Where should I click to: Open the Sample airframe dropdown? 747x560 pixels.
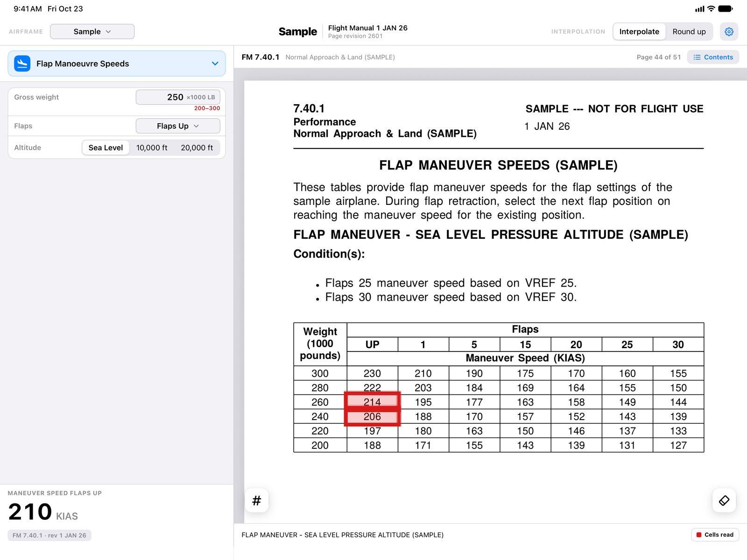click(92, 32)
